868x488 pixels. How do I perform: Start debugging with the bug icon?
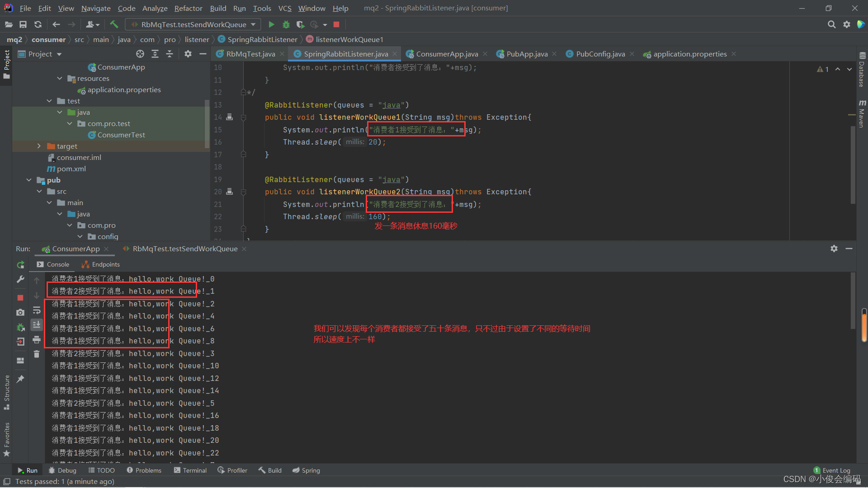click(285, 24)
